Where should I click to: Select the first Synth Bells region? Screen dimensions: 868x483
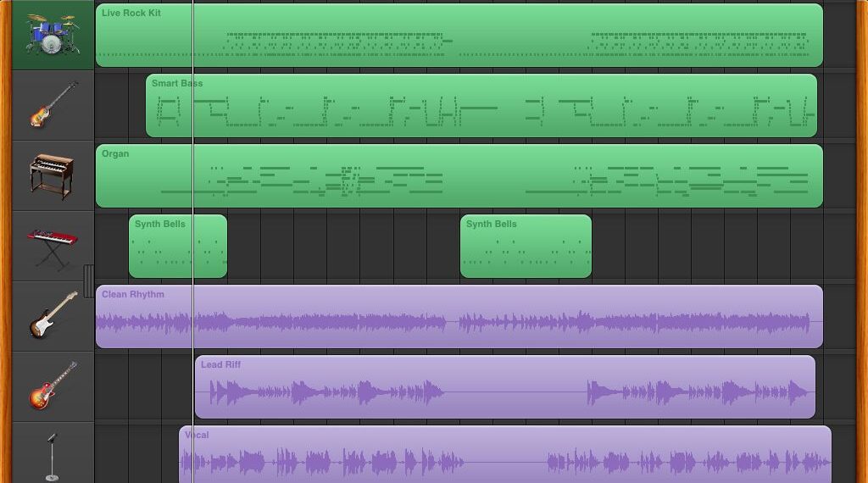coord(178,247)
